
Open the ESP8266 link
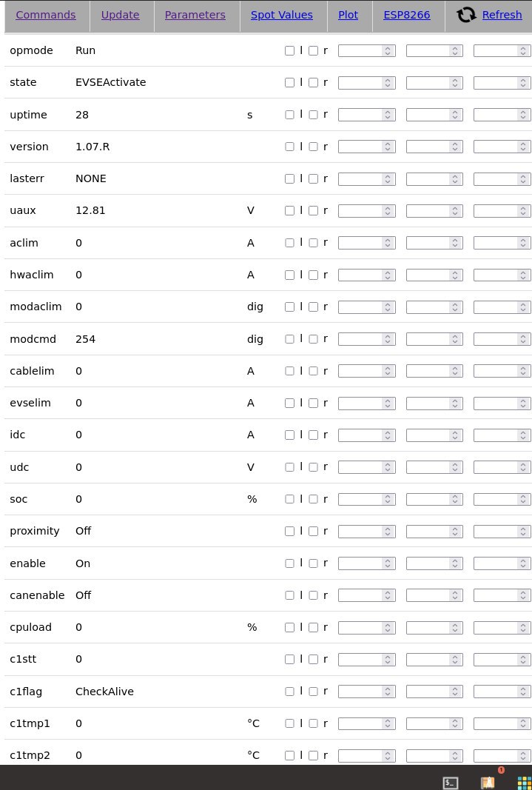(x=407, y=15)
